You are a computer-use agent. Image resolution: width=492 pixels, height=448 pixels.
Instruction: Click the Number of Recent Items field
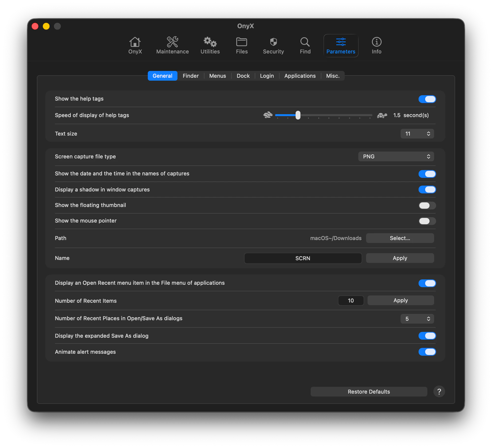pyautogui.click(x=351, y=300)
